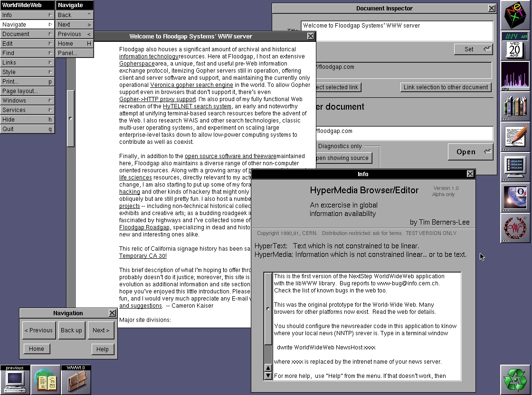
Task: Select Home in the Navigate submenu
Action: tap(74, 43)
